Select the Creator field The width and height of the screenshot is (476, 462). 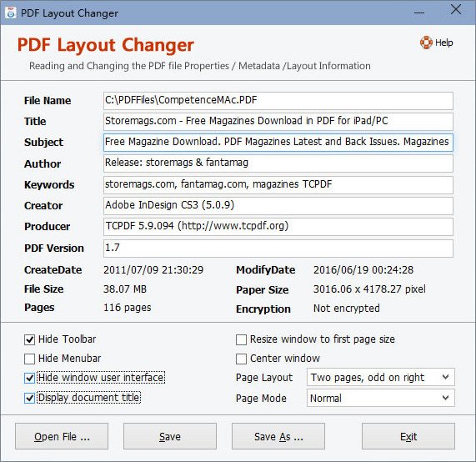pyautogui.click(x=278, y=206)
